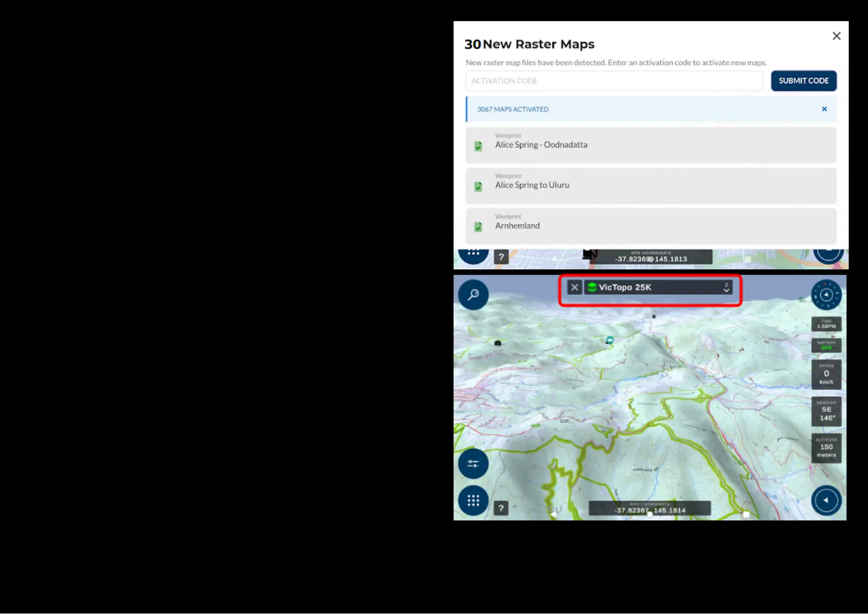Click the altitude widget showing 150 meters
This screenshot has width=868, height=614.
click(x=826, y=448)
